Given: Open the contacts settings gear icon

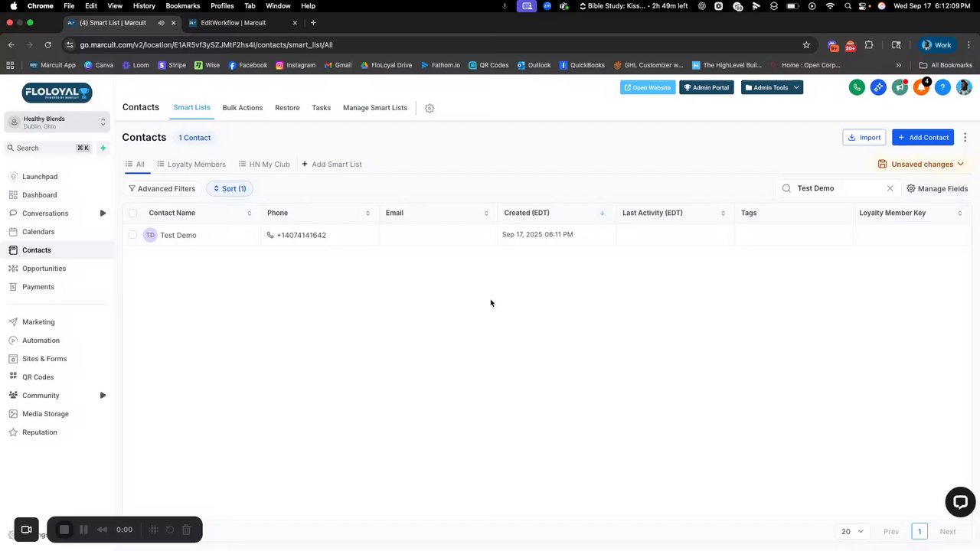Looking at the screenshot, I should (430, 108).
